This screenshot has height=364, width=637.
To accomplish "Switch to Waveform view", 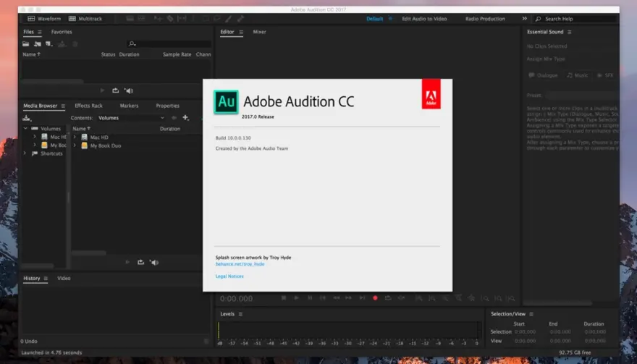I will point(44,19).
